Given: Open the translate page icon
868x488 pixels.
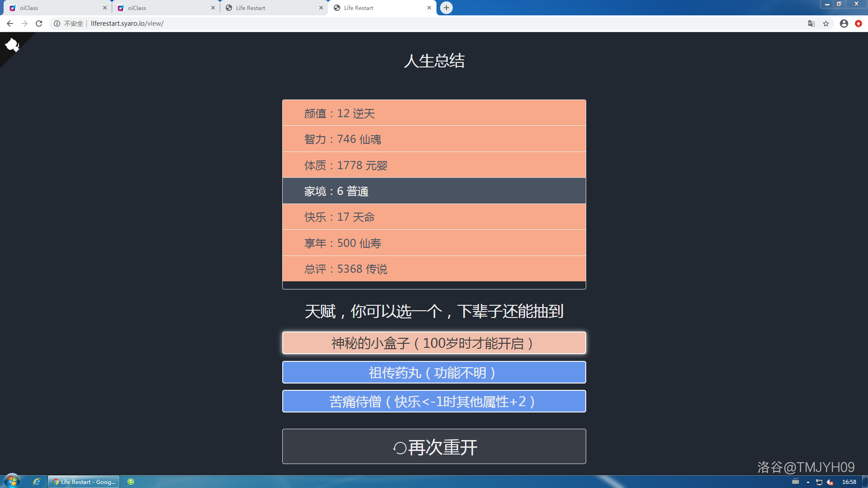Looking at the screenshot, I should (811, 24).
